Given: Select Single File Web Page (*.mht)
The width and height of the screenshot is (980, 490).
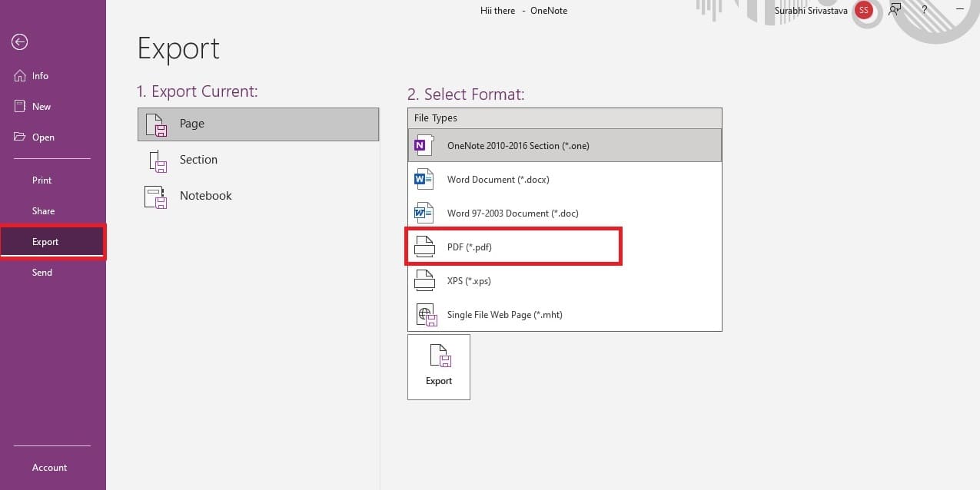Looking at the screenshot, I should tap(564, 315).
